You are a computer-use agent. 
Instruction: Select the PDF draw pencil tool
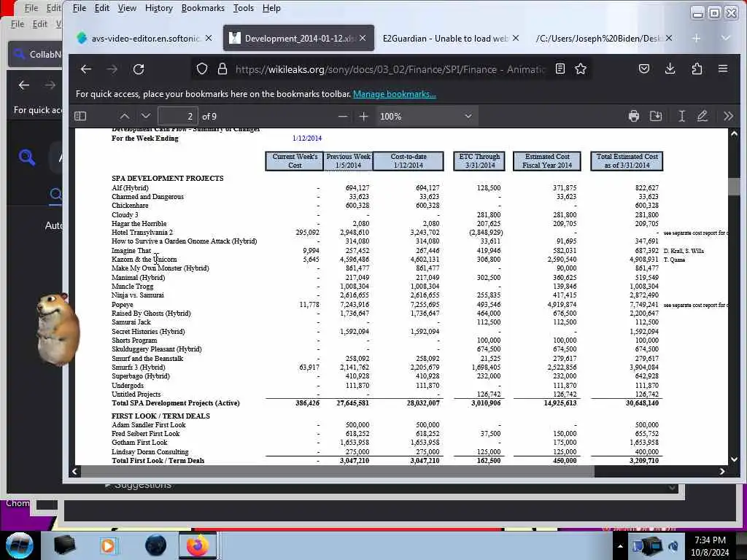pyautogui.click(x=703, y=116)
